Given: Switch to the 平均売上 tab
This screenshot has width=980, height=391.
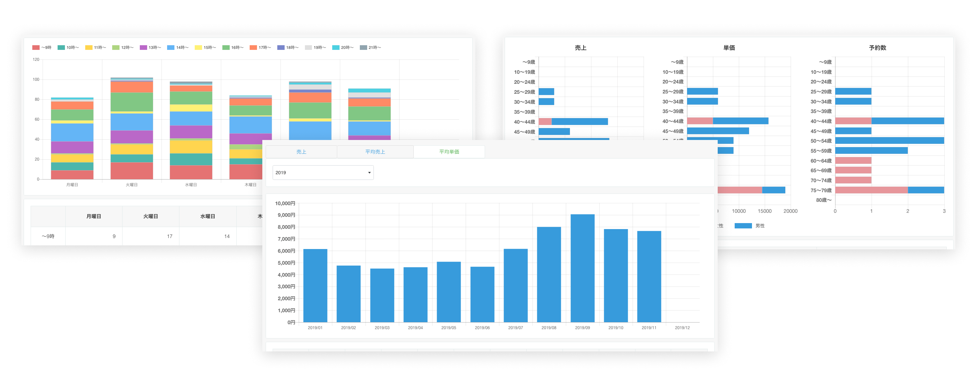Looking at the screenshot, I should (375, 152).
